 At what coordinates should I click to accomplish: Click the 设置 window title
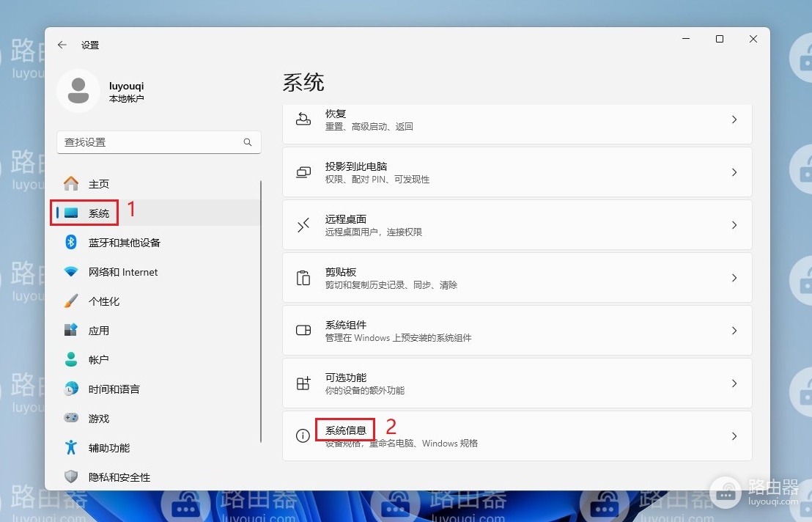point(90,45)
